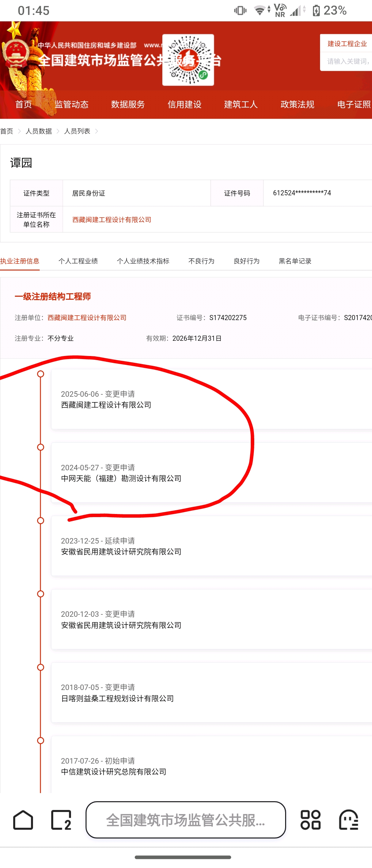Tap the Wi-Fi status icon

(260, 11)
